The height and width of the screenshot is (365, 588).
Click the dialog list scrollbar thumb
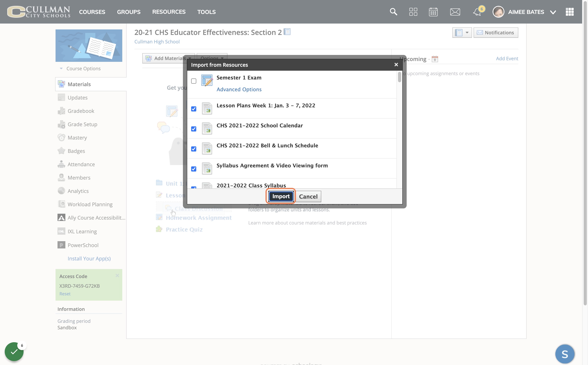(x=399, y=77)
